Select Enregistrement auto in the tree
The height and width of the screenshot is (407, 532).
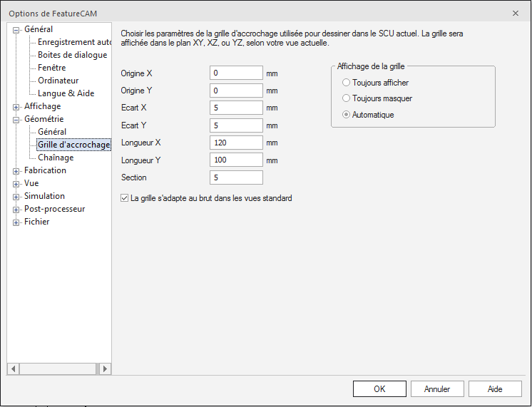point(74,42)
